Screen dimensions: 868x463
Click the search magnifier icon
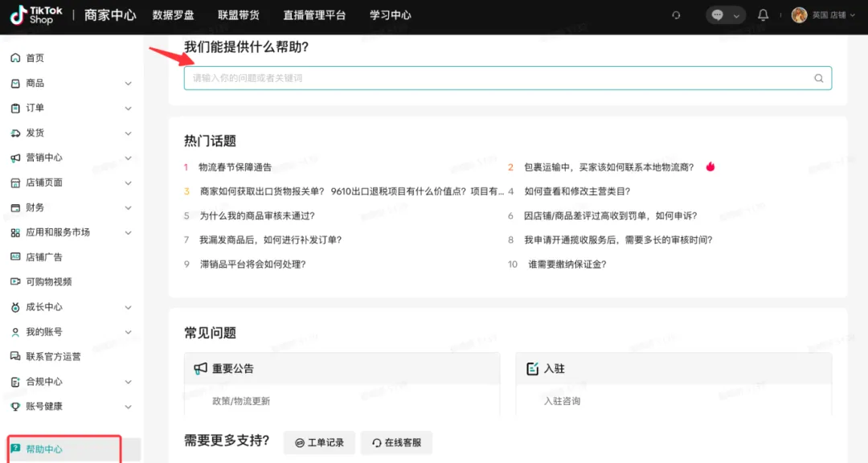[819, 78]
